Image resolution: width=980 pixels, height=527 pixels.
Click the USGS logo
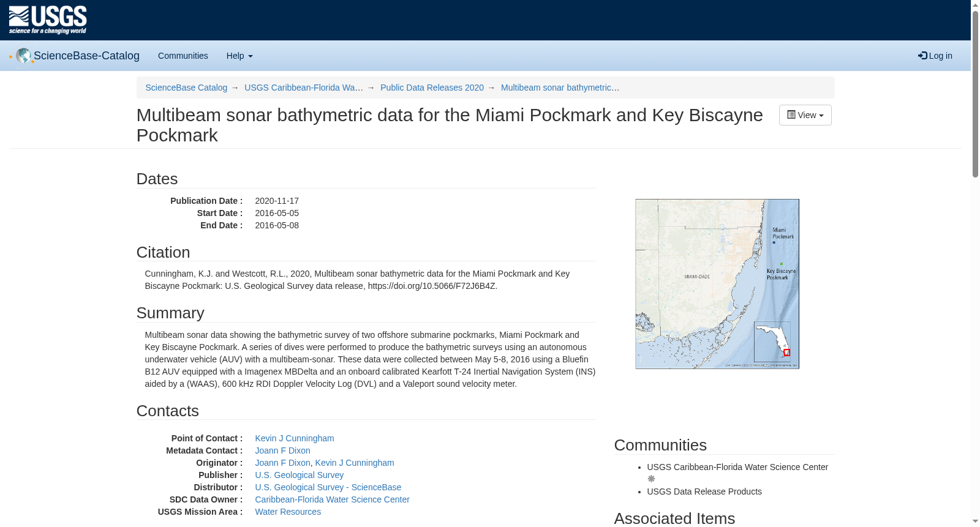[48, 20]
